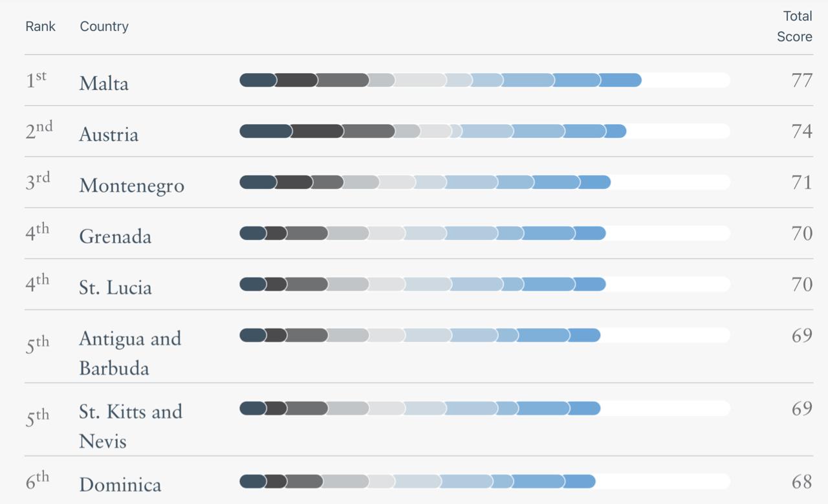Click the dark navy first segment of Malta's bar
This screenshot has width=828, height=504.
point(257,80)
